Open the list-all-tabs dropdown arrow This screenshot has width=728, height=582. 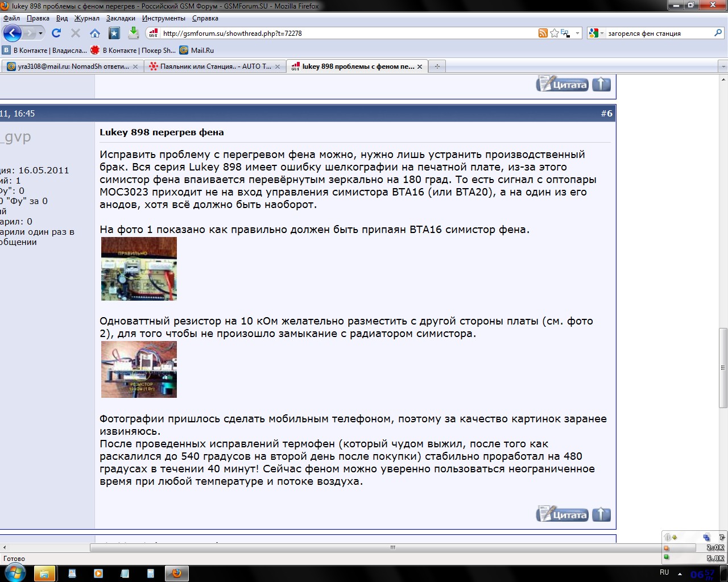723,66
